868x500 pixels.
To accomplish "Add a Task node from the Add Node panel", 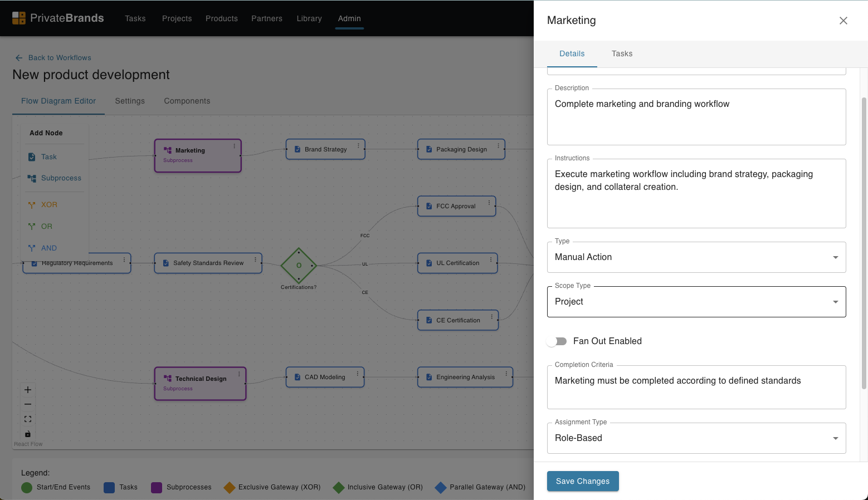I will coord(48,156).
